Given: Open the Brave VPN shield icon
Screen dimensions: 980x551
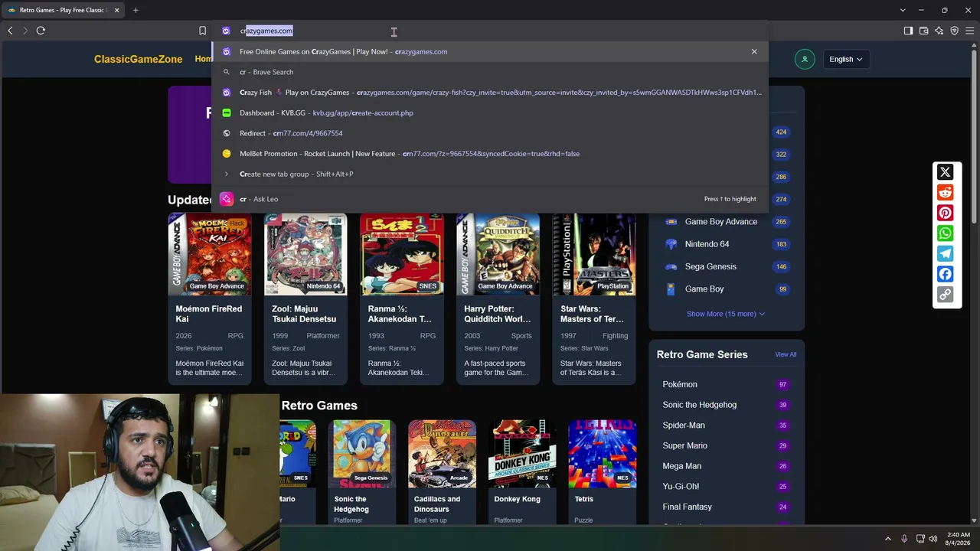Looking at the screenshot, I should [x=954, y=31].
